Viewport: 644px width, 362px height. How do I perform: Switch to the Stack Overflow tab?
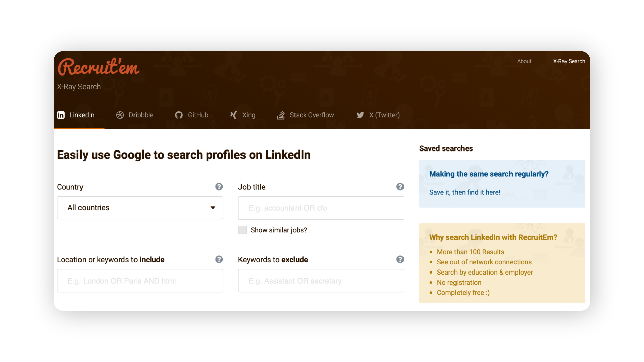click(x=306, y=115)
